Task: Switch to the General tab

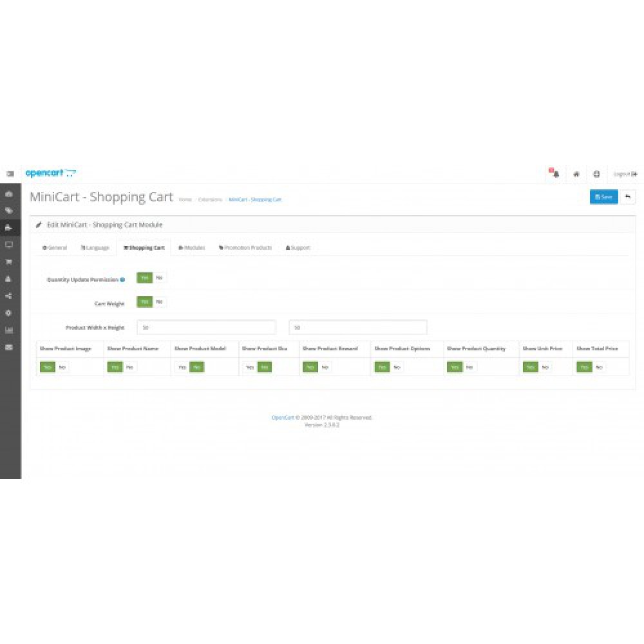Action: tap(55, 247)
